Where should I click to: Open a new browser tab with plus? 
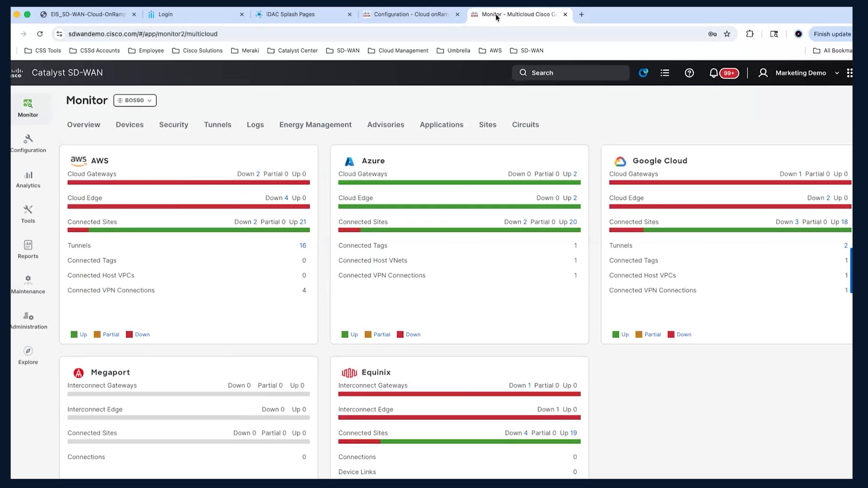point(581,14)
